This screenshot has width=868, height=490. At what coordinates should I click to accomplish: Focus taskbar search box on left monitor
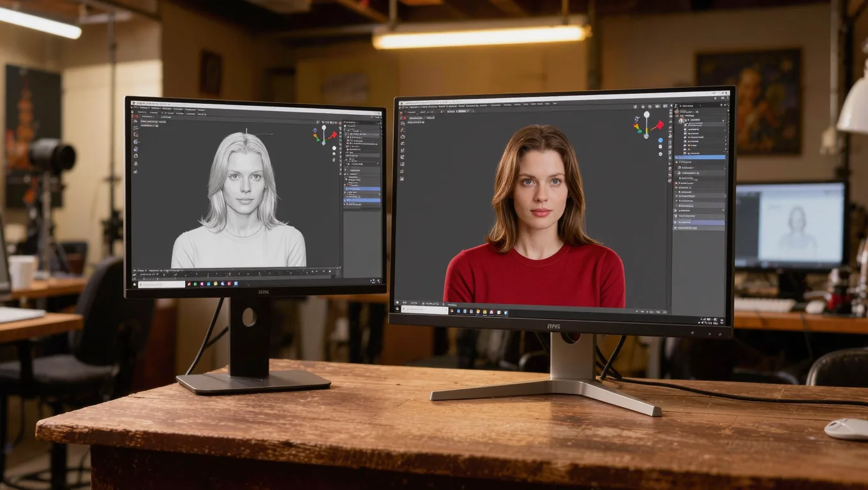[x=161, y=285]
